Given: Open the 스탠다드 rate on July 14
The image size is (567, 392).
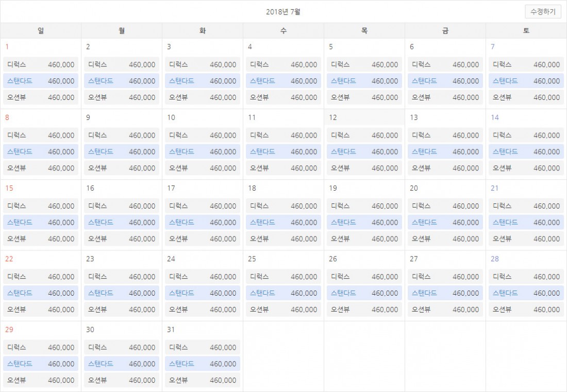Looking at the screenshot, I should tap(526, 152).
